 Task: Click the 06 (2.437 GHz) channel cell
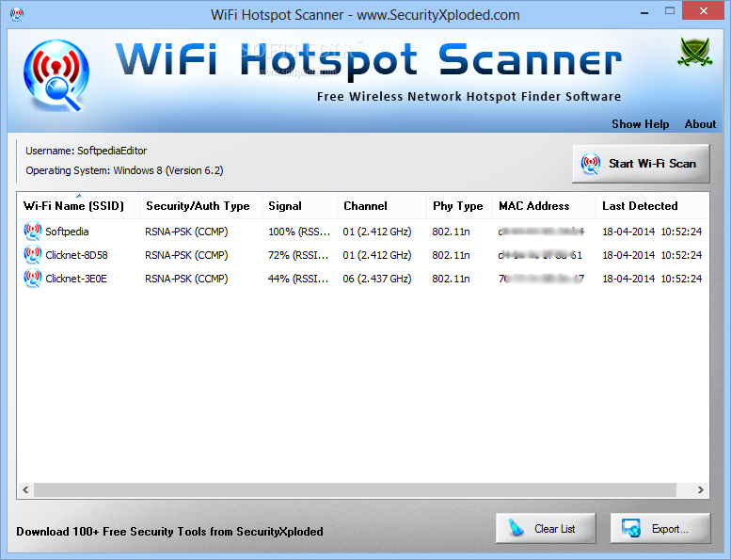(377, 279)
